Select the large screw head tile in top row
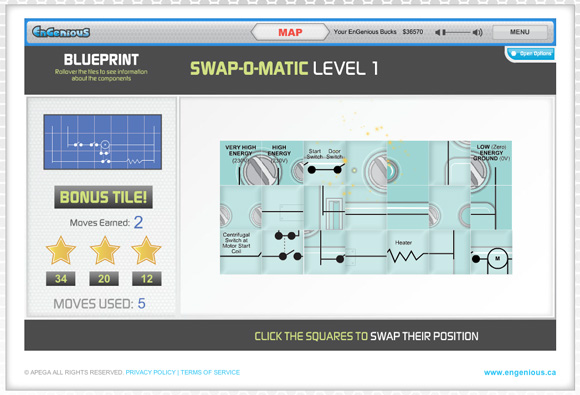The height and width of the screenshot is (395, 580). [x=366, y=163]
